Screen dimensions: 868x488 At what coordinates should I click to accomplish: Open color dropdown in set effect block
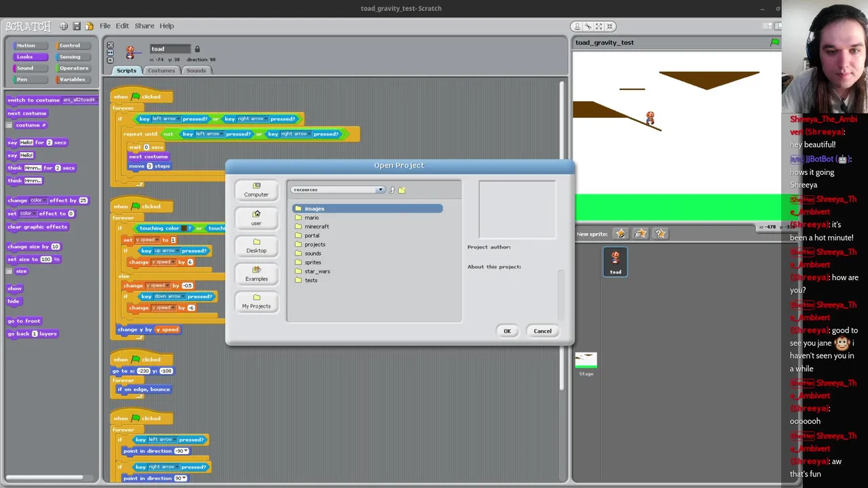pyautogui.click(x=27, y=213)
